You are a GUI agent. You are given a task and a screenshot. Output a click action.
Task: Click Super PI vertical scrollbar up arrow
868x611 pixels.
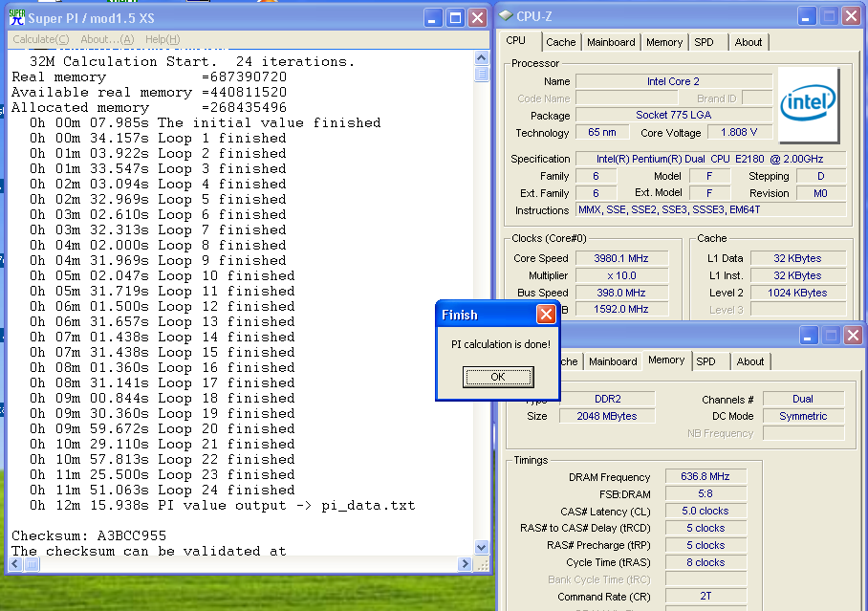pos(481,57)
